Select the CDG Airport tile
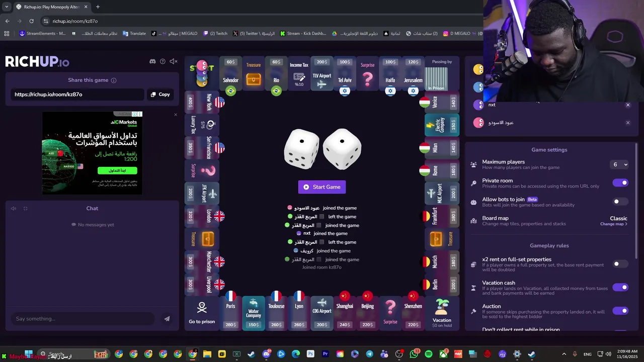Screen dimensions: 644x362 coord(321,313)
